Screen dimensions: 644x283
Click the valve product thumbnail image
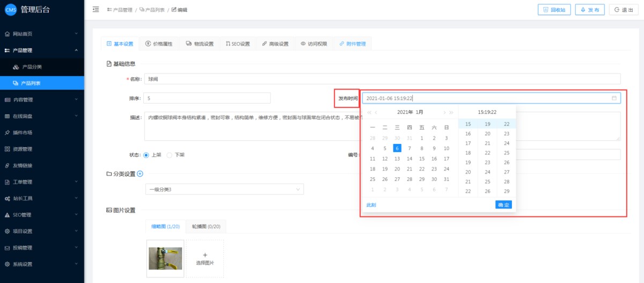(165, 258)
